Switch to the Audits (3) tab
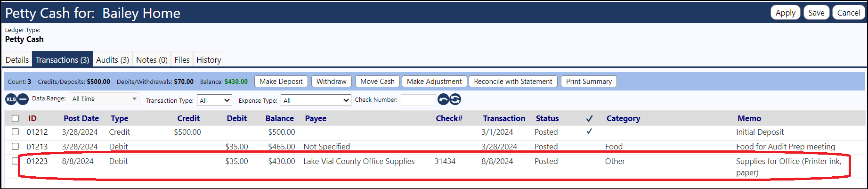Image resolution: width=868 pixels, height=189 pixels. [x=113, y=60]
